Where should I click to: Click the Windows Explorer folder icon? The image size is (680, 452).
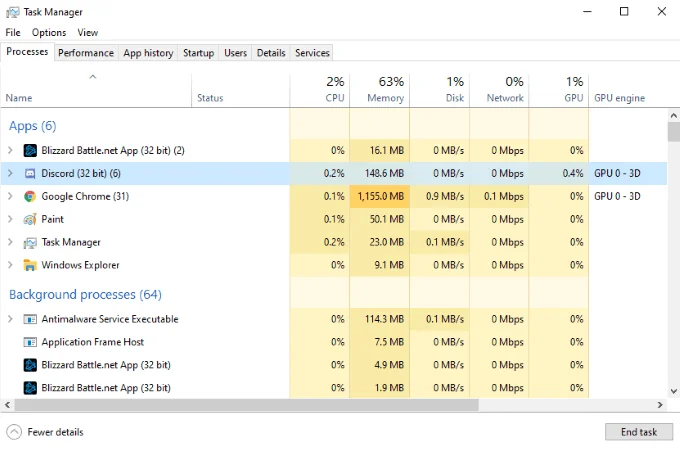click(x=30, y=265)
